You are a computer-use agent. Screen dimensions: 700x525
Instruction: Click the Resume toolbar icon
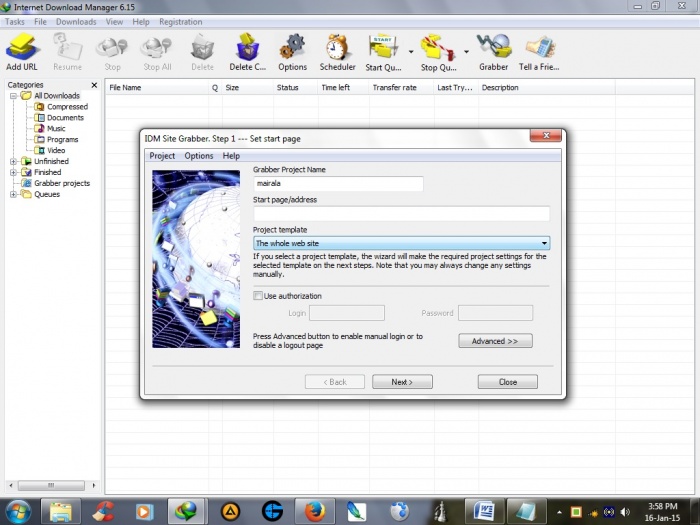(67, 52)
